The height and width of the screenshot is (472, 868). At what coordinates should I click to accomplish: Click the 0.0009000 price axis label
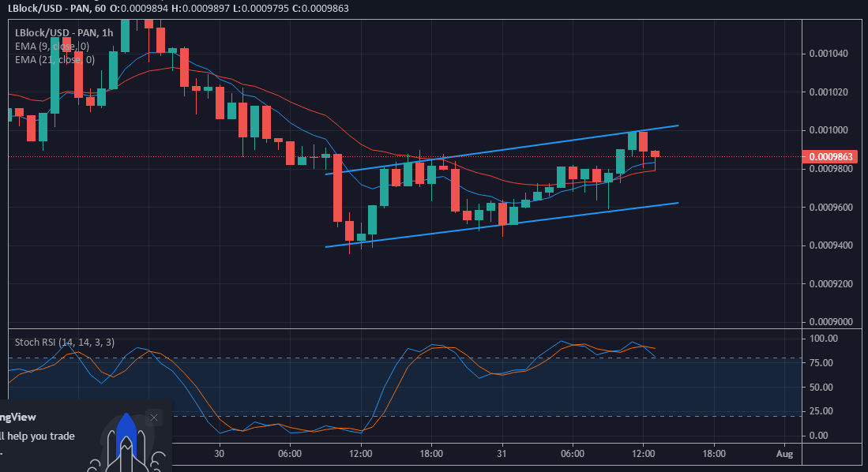831,321
